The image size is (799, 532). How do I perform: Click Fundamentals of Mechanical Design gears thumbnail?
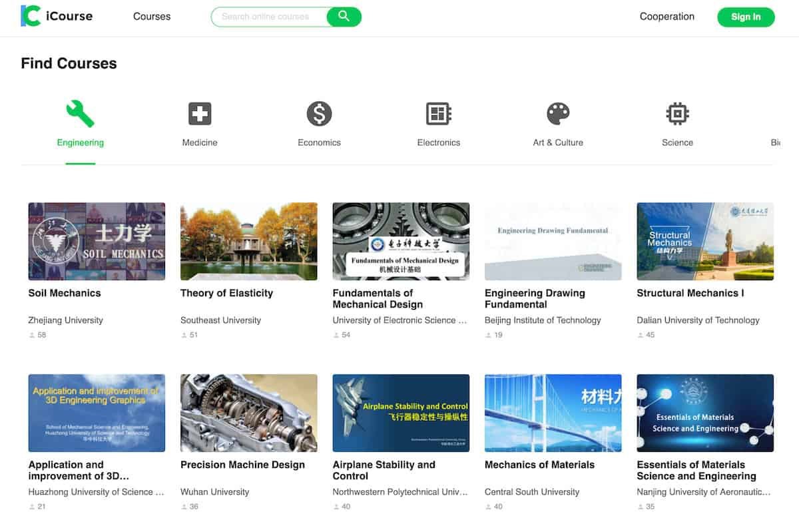401,241
